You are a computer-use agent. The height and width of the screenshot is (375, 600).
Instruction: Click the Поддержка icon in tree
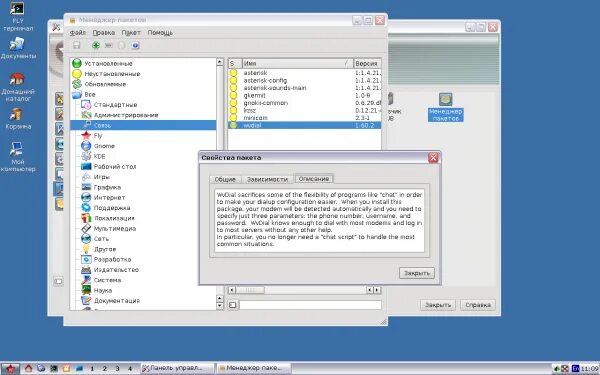coord(86,208)
